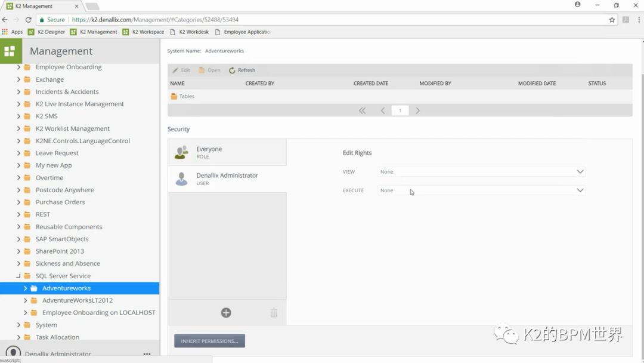Expand the Exchange folder node
Viewport: 644px width, 363px height.
pyautogui.click(x=18, y=79)
